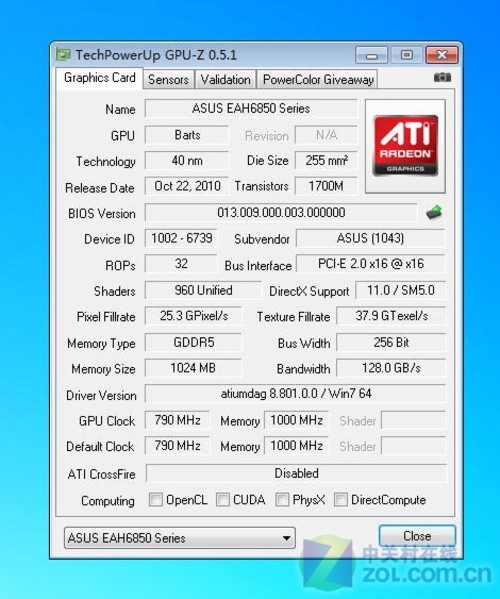
Task: Switch to the Sensors tab
Action: click(x=168, y=79)
